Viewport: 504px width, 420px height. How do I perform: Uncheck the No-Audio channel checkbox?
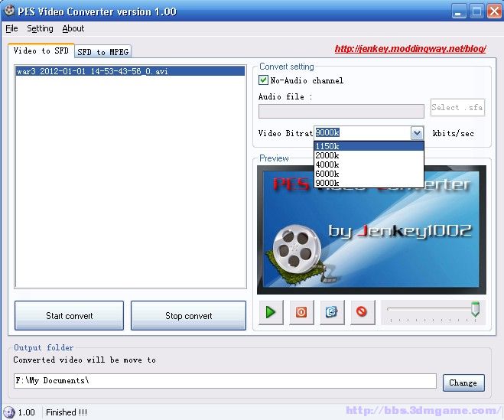263,80
